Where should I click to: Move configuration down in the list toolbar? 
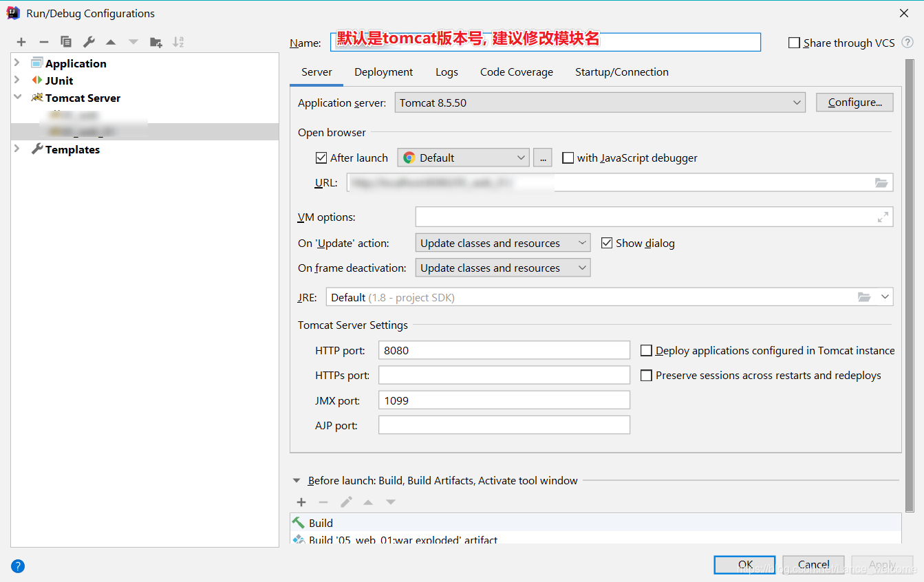[133, 42]
